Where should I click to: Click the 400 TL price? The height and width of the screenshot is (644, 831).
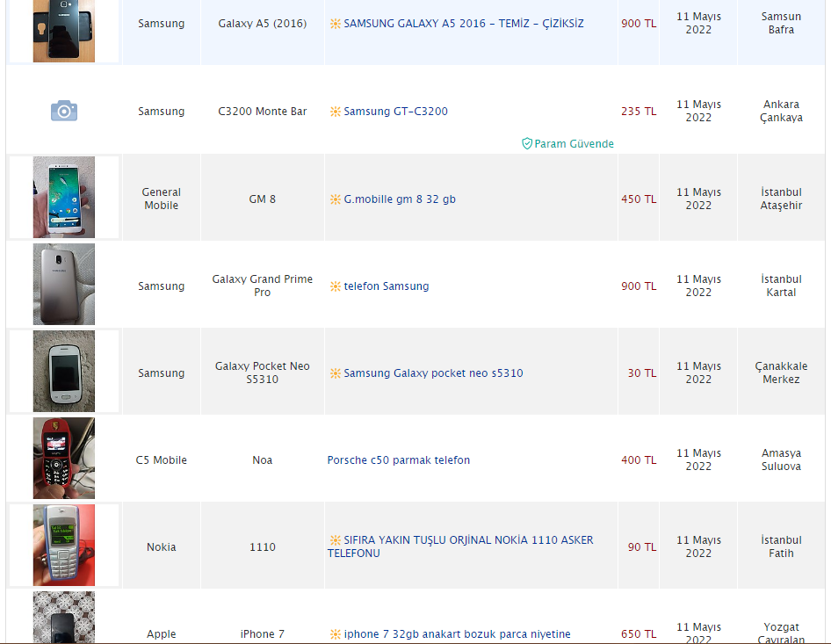tap(639, 460)
